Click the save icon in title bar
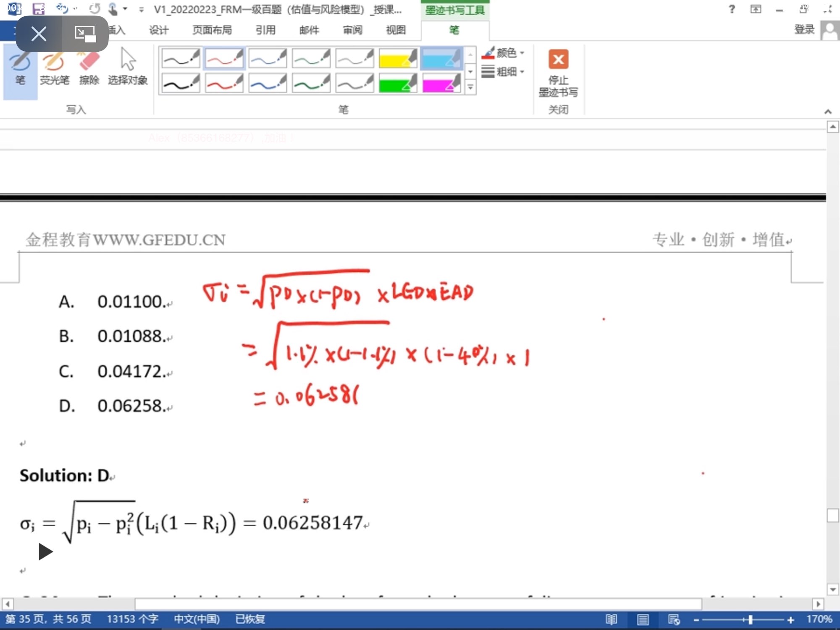This screenshot has height=630, width=840. point(39,9)
